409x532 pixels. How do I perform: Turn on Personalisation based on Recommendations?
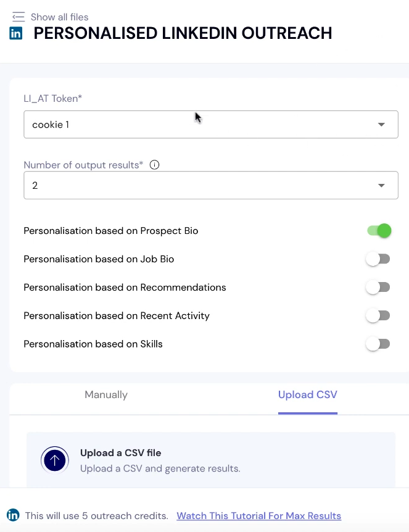click(378, 288)
